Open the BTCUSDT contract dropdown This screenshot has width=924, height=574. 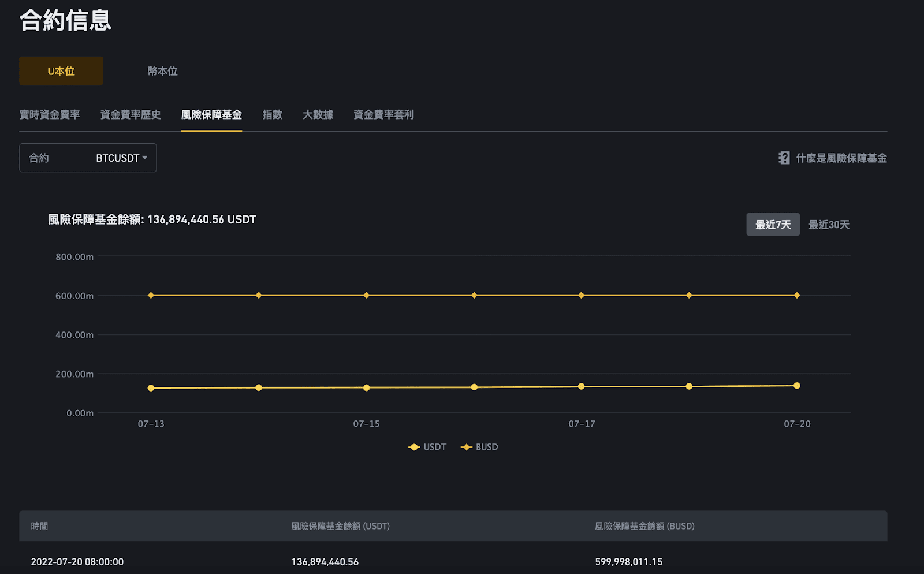click(x=88, y=158)
